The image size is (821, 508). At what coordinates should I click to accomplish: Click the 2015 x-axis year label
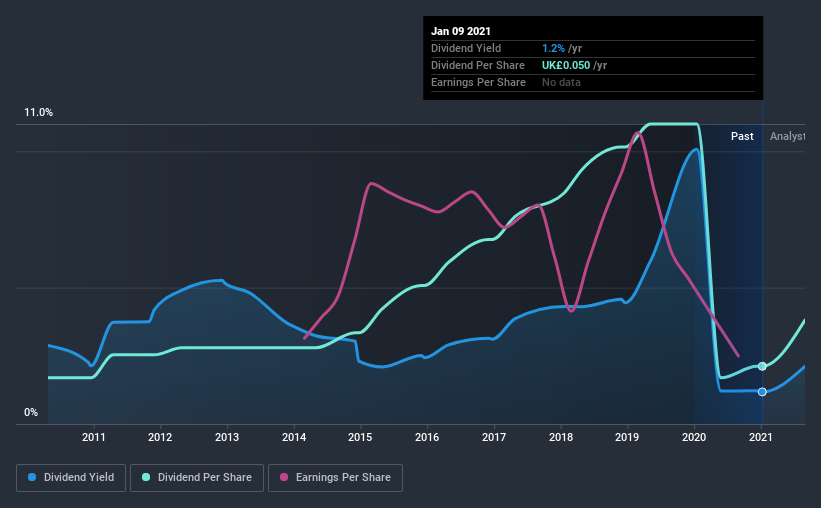pos(360,437)
